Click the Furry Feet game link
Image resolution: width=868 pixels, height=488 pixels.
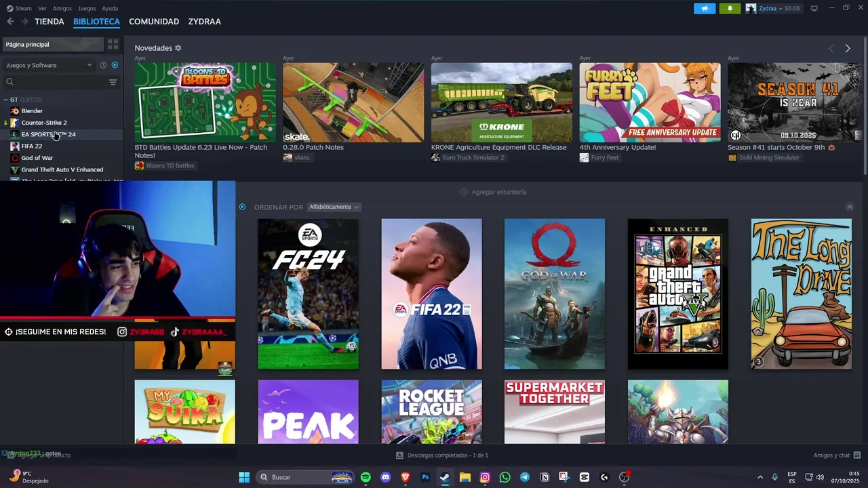(604, 157)
